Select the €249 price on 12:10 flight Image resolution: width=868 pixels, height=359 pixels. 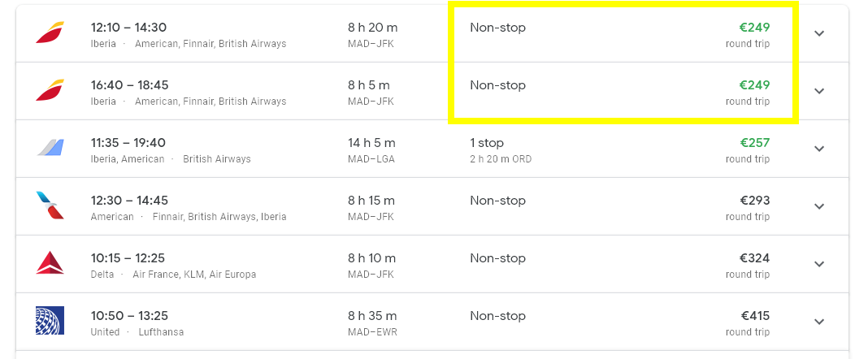(x=754, y=28)
